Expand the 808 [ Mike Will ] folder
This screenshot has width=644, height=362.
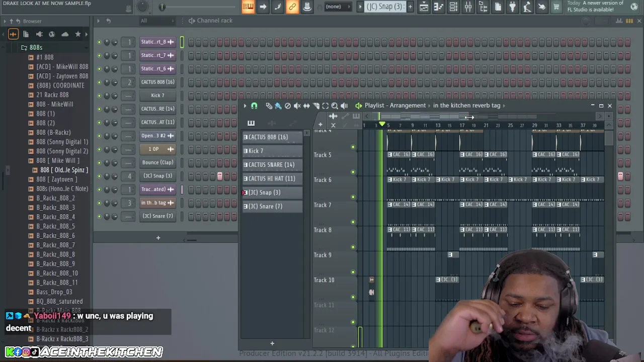click(57, 160)
